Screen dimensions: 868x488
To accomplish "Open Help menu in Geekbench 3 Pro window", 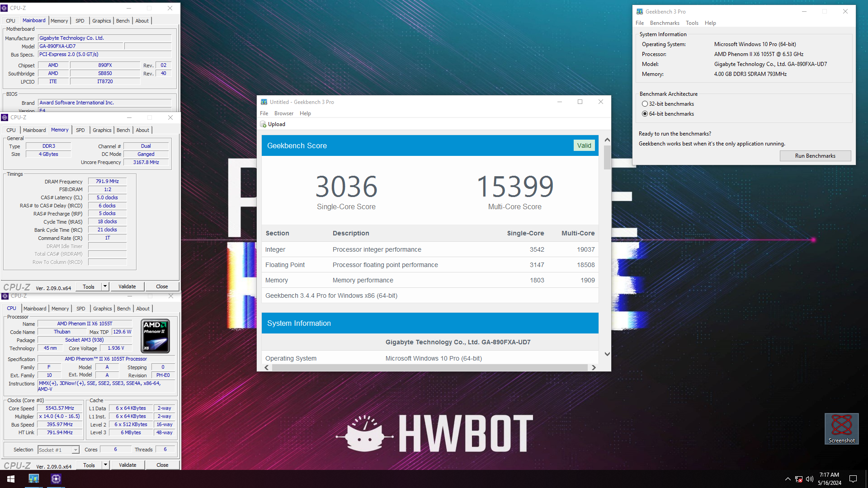I will click(710, 23).
